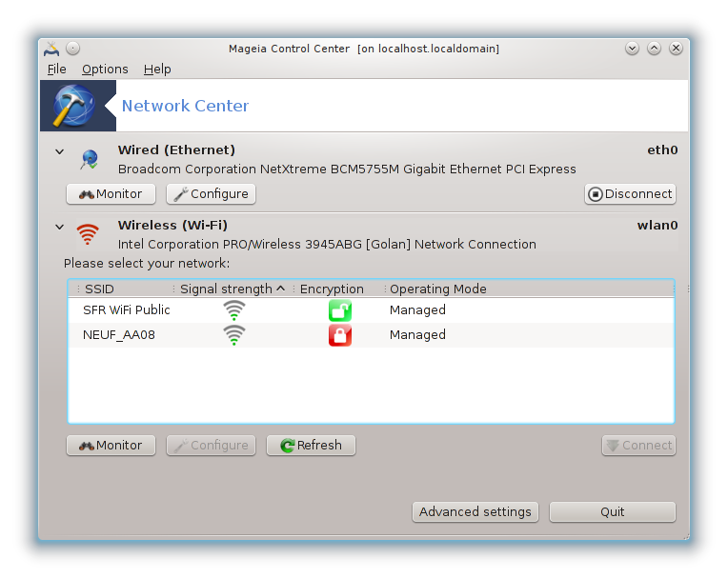Click the Network Center heading text
This screenshot has height=578, width=728.
coord(185,106)
